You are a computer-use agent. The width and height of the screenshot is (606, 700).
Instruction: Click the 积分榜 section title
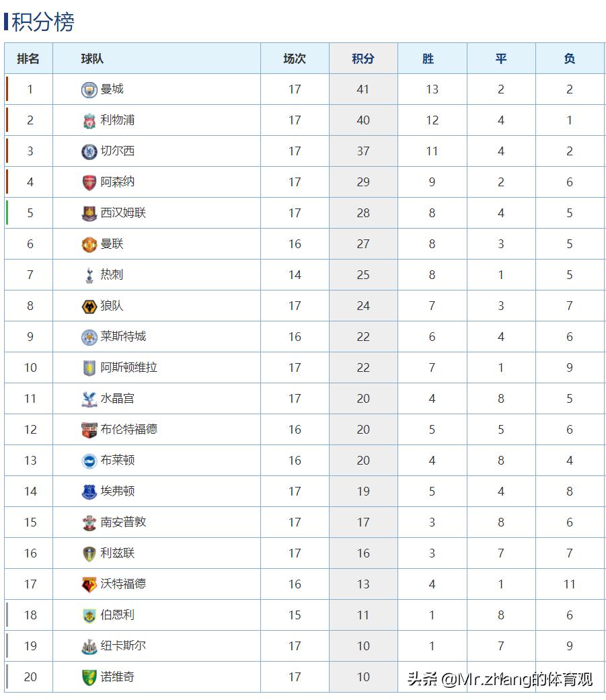[x=43, y=22]
